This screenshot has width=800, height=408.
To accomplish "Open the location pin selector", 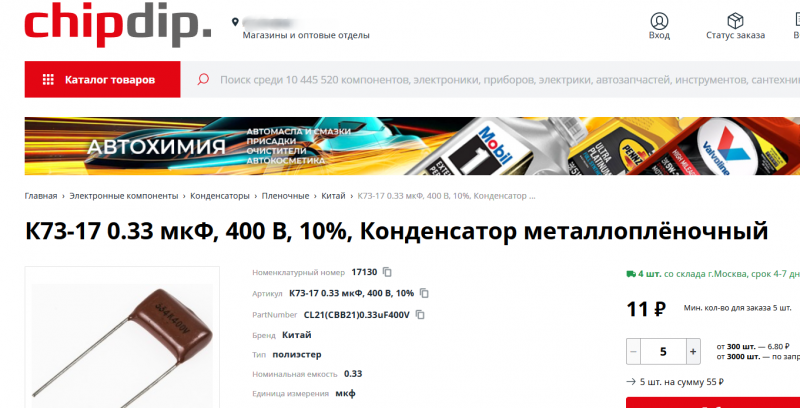I will (x=235, y=22).
